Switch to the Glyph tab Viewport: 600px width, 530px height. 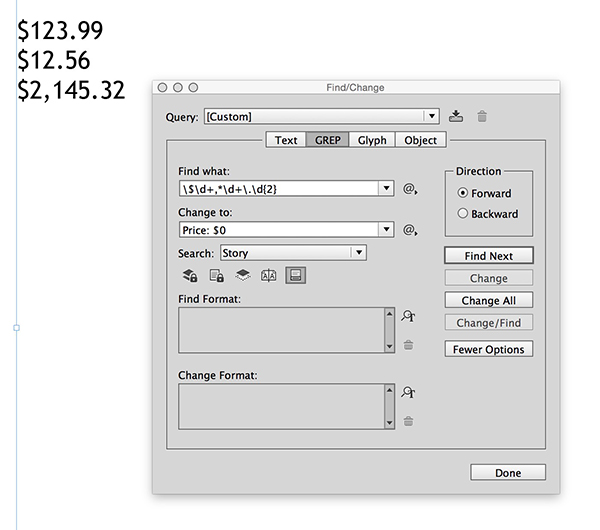(372, 140)
